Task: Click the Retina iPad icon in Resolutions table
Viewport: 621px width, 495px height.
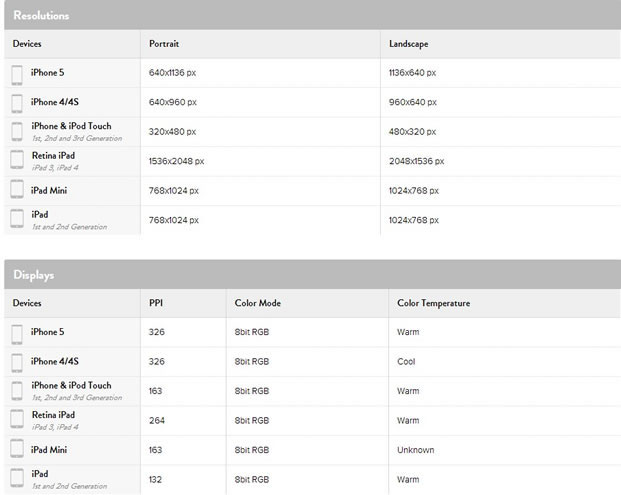Action: point(17,160)
